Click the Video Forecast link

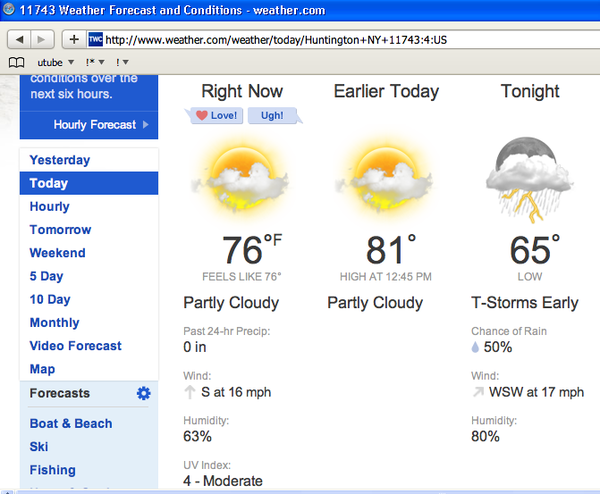coord(76,345)
